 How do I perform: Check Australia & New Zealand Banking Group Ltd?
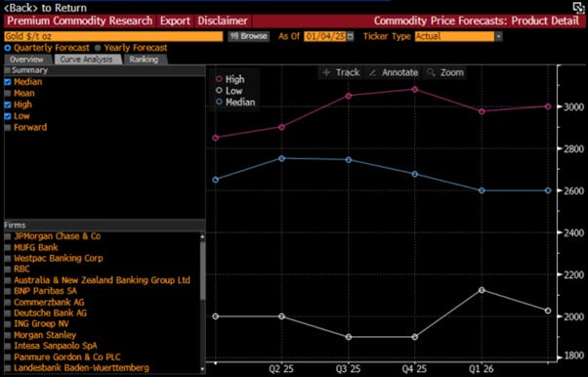pyautogui.click(x=8, y=280)
